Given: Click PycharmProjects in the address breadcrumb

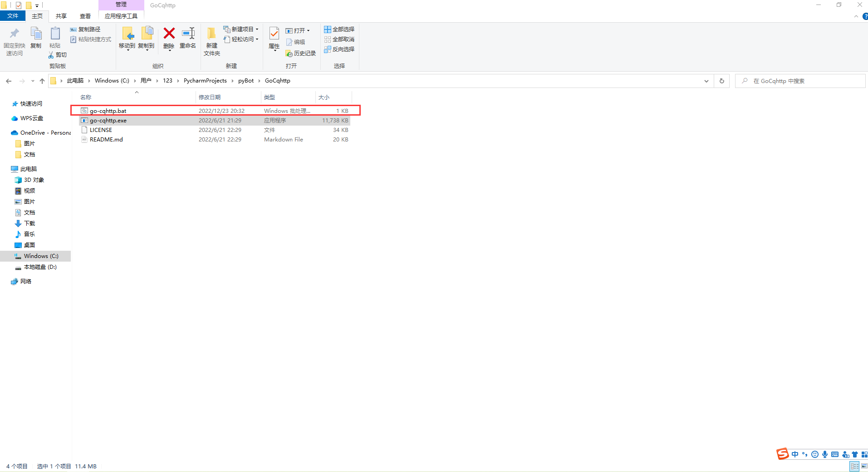Looking at the screenshot, I should (x=205, y=81).
